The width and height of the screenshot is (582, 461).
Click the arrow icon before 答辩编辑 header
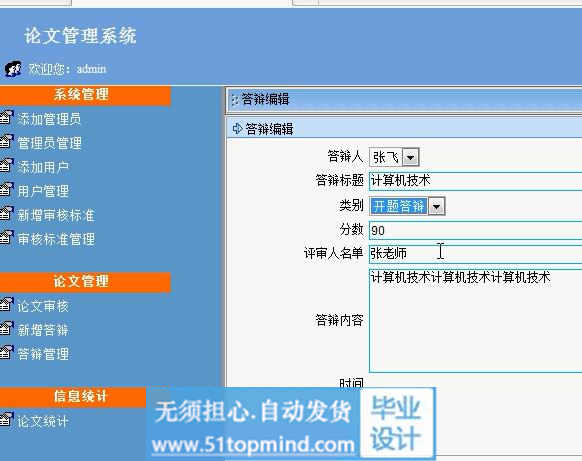pyautogui.click(x=237, y=128)
